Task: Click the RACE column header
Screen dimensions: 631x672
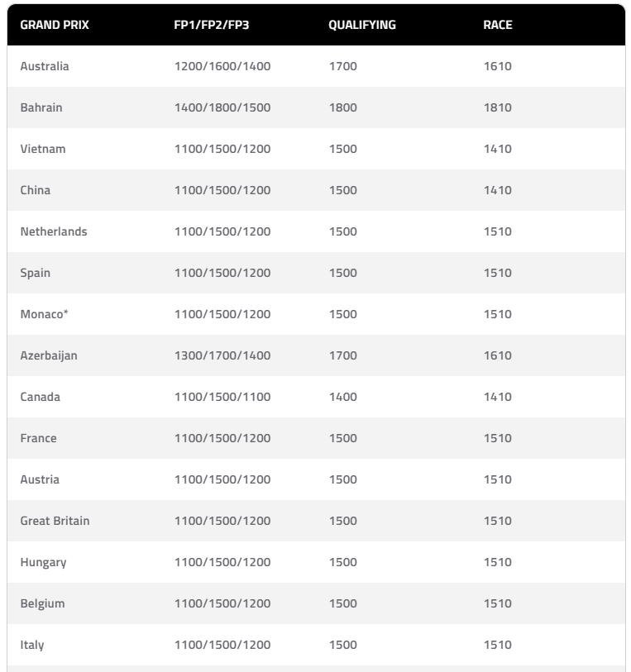Action: (498, 25)
